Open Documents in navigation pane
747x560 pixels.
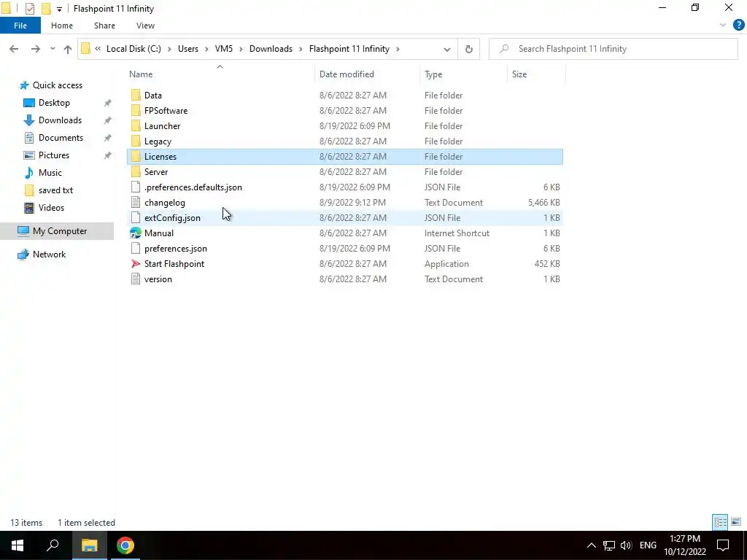pyautogui.click(x=61, y=138)
